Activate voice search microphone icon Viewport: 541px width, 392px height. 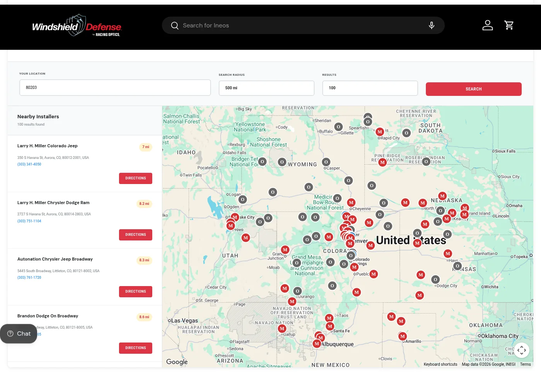(432, 26)
